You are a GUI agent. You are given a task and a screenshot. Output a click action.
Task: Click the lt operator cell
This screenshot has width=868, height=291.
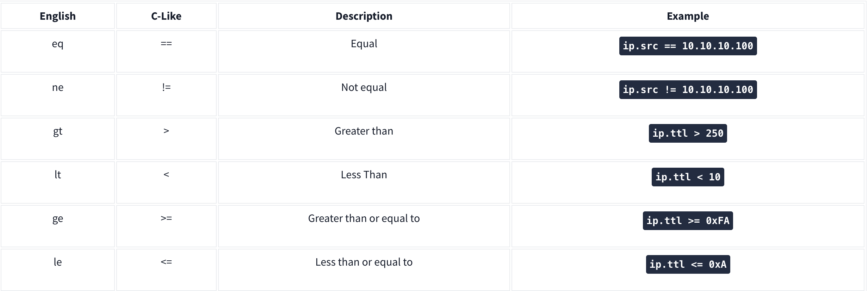click(x=58, y=182)
